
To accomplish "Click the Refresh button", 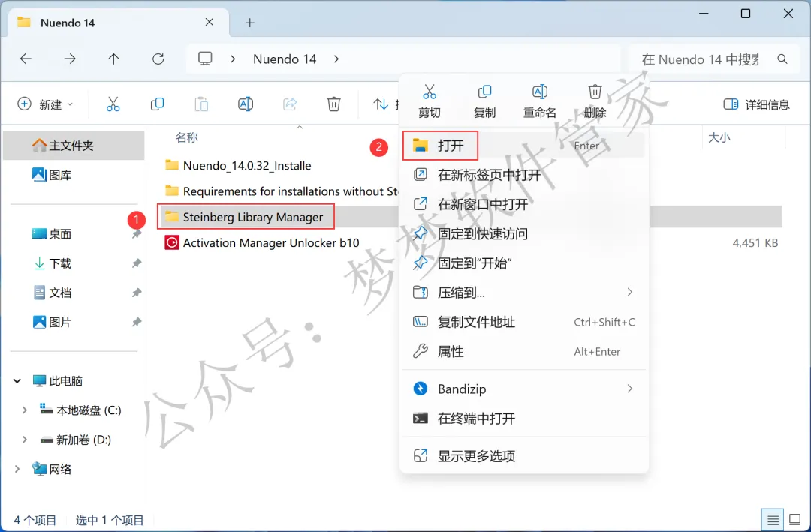I will coord(158,59).
